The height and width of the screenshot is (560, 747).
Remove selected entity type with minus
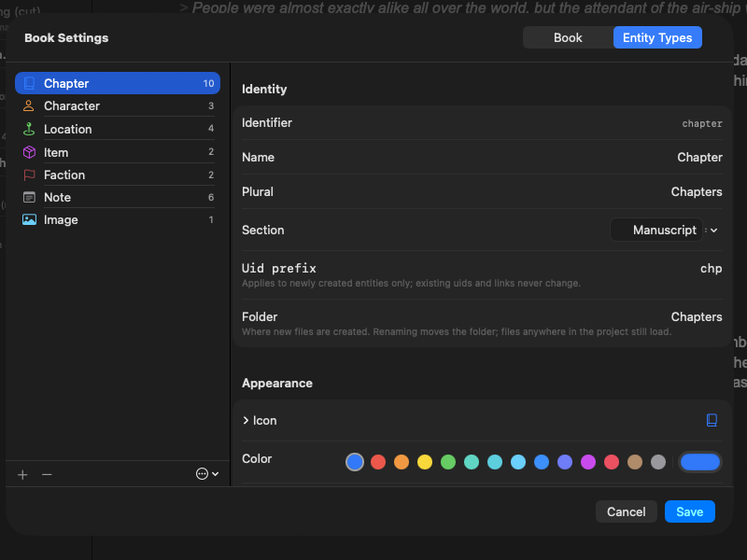point(47,475)
